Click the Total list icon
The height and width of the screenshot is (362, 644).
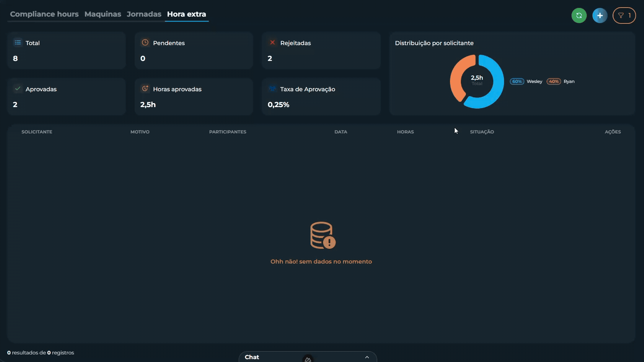[x=18, y=43]
